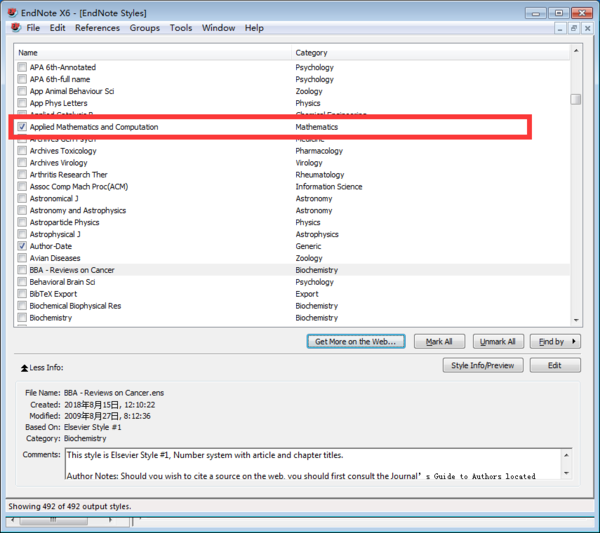Click the Rheumatology category cell
The height and width of the screenshot is (533, 600).
pyautogui.click(x=320, y=174)
